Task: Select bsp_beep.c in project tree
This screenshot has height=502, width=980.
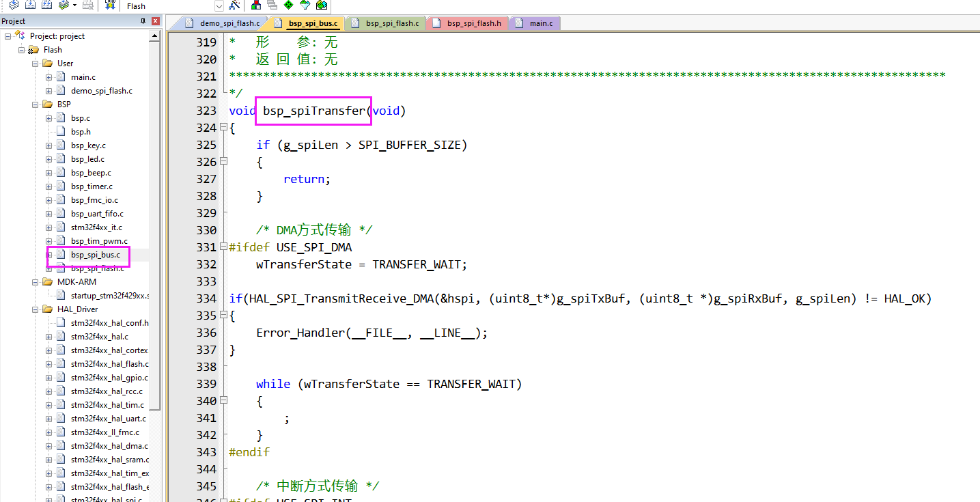Action: coord(91,172)
